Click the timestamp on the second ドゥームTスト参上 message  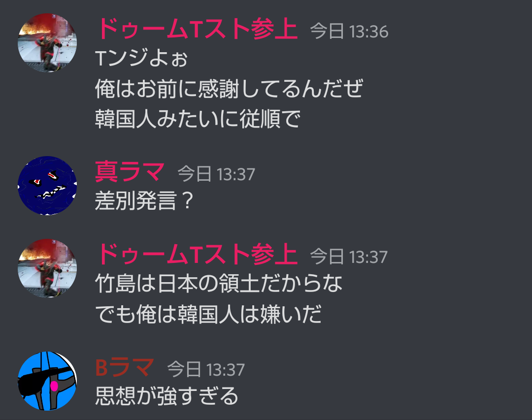(x=349, y=257)
